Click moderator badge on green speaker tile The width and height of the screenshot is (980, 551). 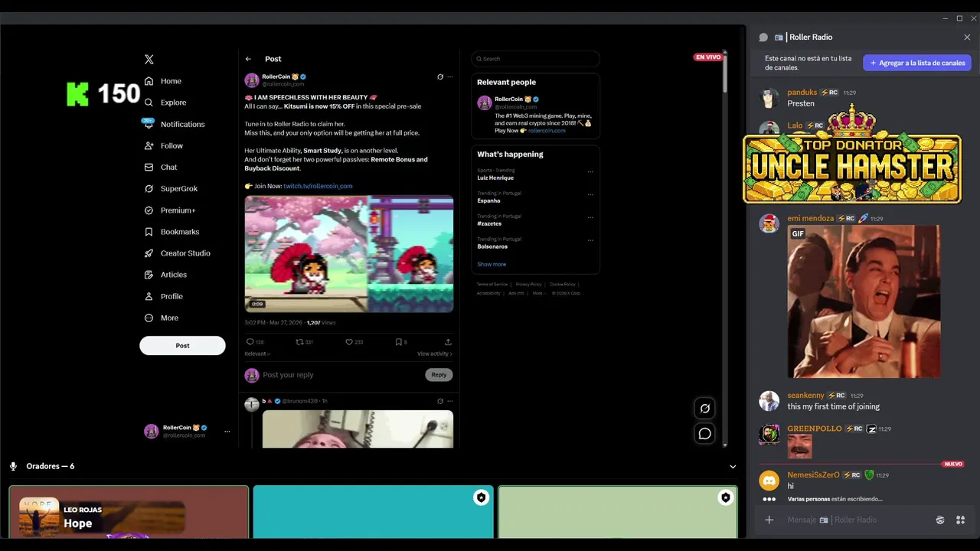725,498
